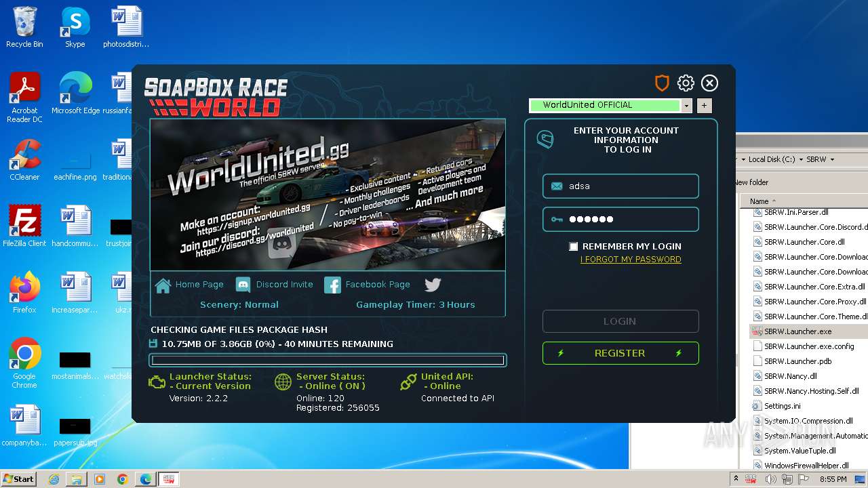The height and width of the screenshot is (488, 868).
Task: Expand SBRW breadcrumb arrow in Explorer
Action: 831,159
